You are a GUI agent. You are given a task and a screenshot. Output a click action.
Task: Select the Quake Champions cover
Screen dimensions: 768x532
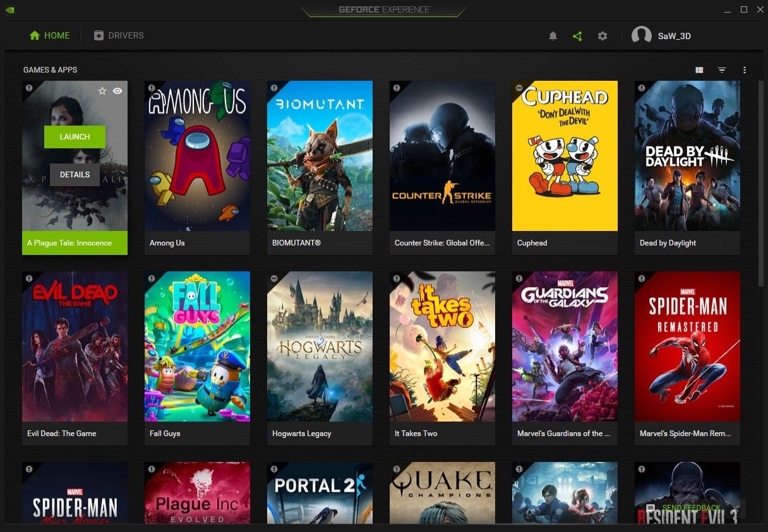442,492
